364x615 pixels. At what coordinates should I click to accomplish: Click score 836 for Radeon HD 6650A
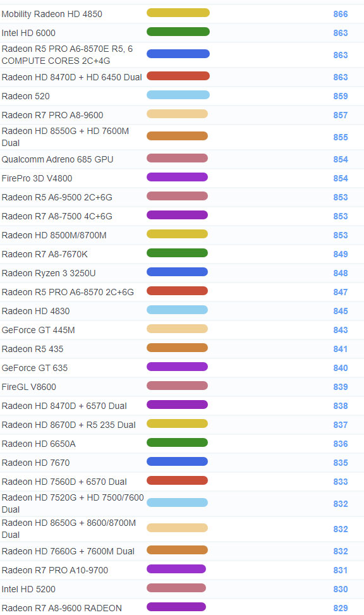[x=341, y=444]
